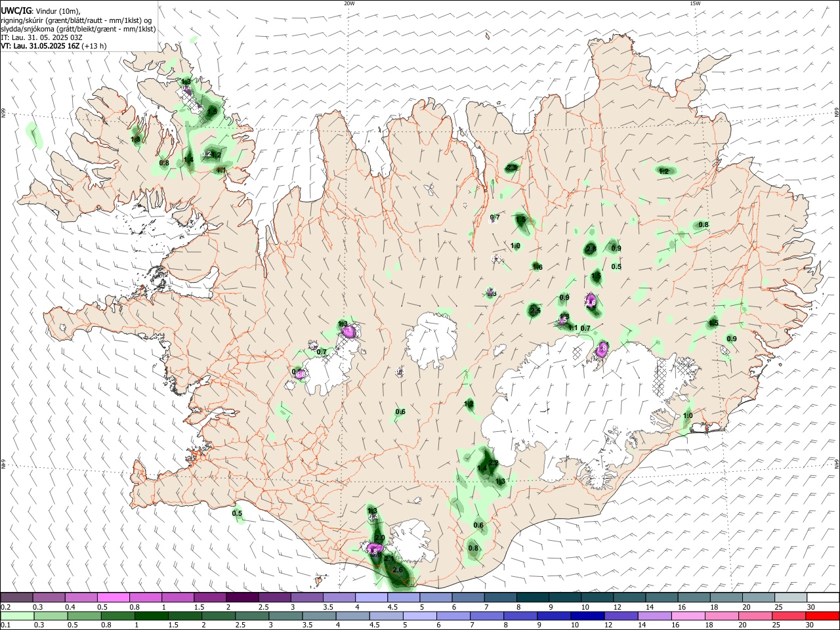This screenshot has width=840, height=630.
Task: Select the 3.5 lavender swatch in top legend row
Action: pos(338,597)
